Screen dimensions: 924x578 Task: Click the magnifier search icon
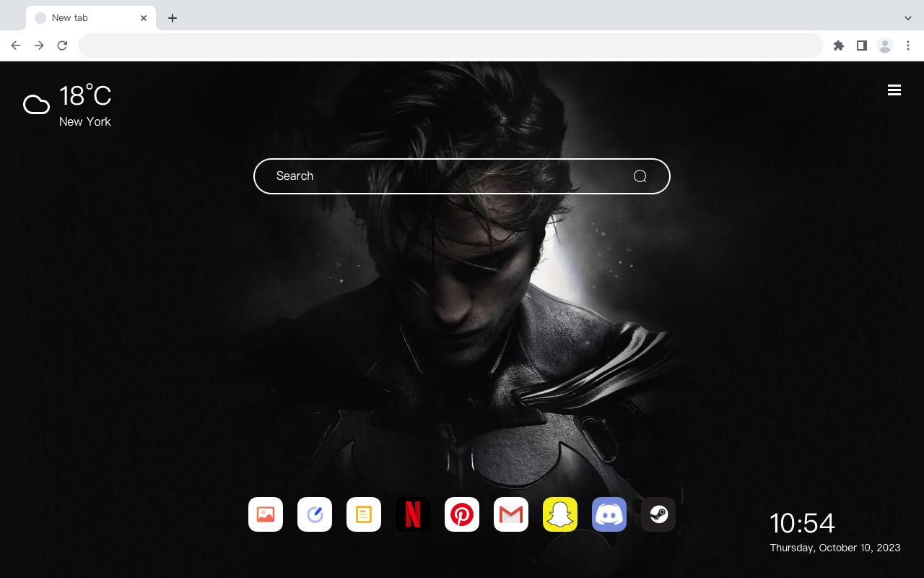point(640,176)
